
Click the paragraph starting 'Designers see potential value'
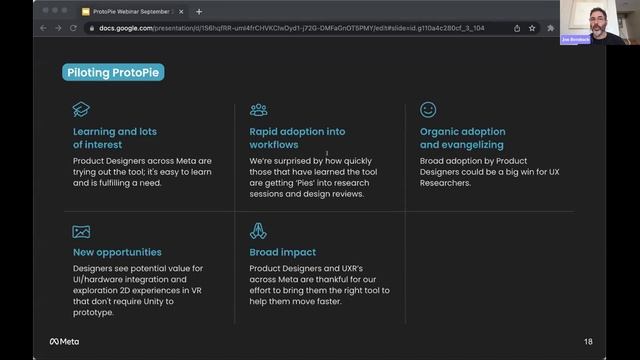[x=138, y=290]
